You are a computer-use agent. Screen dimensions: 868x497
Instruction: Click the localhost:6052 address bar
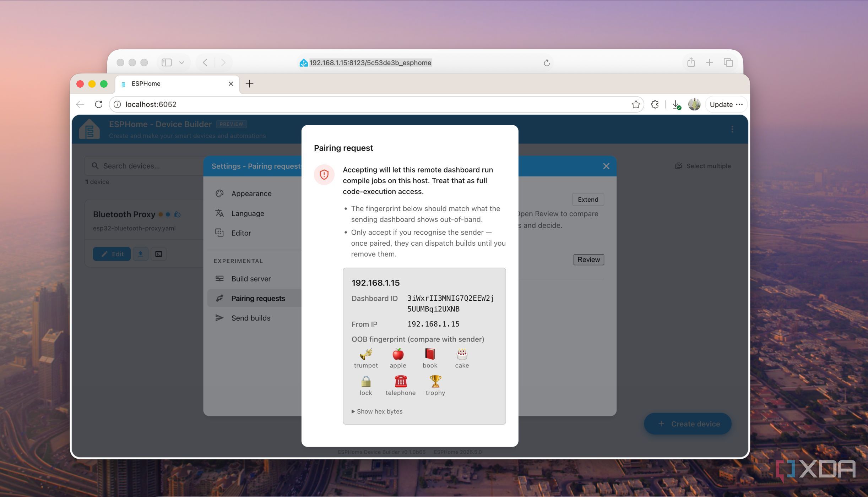click(376, 104)
